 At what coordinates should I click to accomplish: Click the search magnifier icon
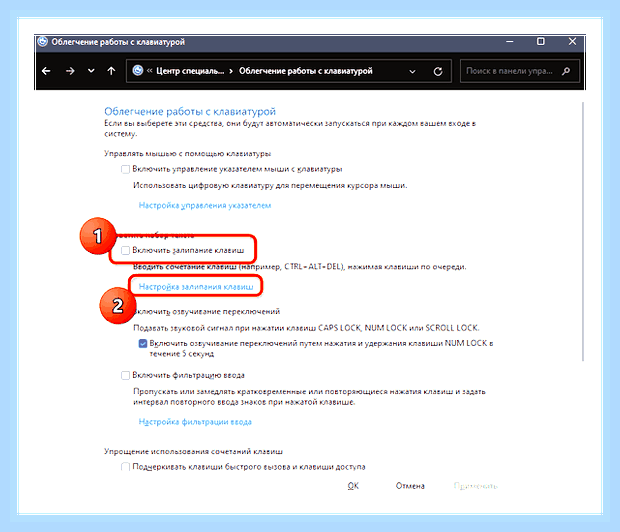point(566,71)
